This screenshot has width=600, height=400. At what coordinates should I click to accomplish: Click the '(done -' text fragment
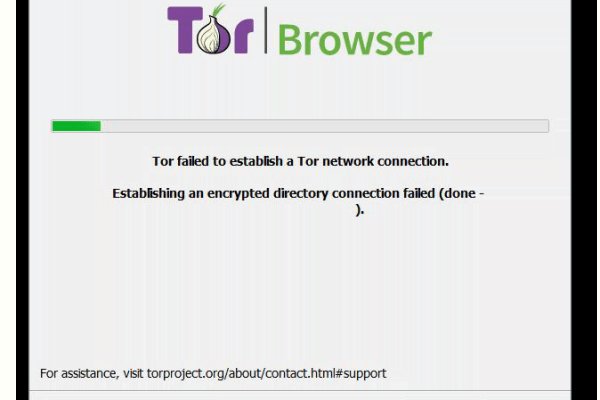(462, 193)
